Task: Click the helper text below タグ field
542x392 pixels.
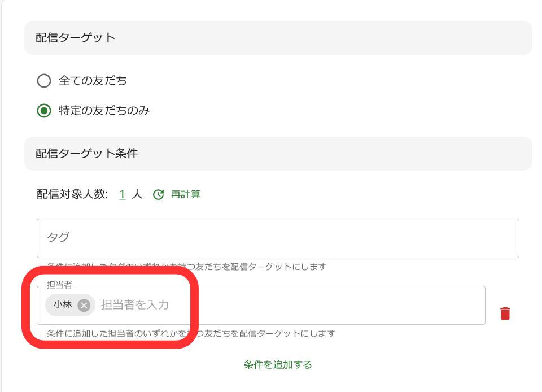Action: coord(186,267)
